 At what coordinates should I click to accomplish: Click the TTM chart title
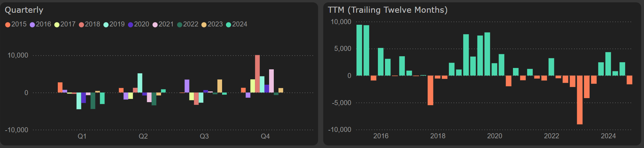(x=387, y=10)
